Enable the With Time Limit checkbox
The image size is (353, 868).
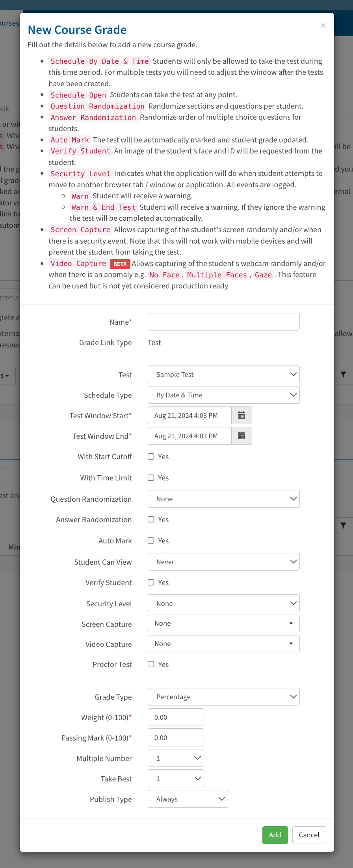[x=151, y=478]
